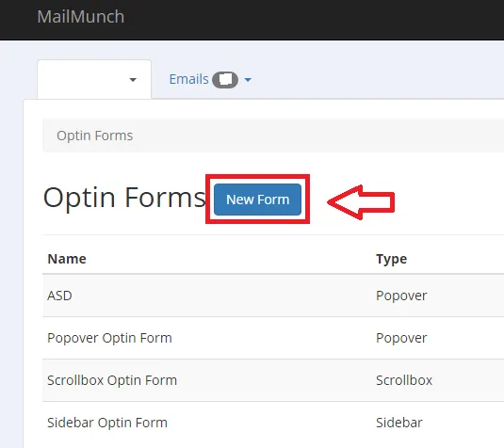Open the Sidebar Optin Form entry
The height and width of the screenshot is (448, 504).
[107, 423]
